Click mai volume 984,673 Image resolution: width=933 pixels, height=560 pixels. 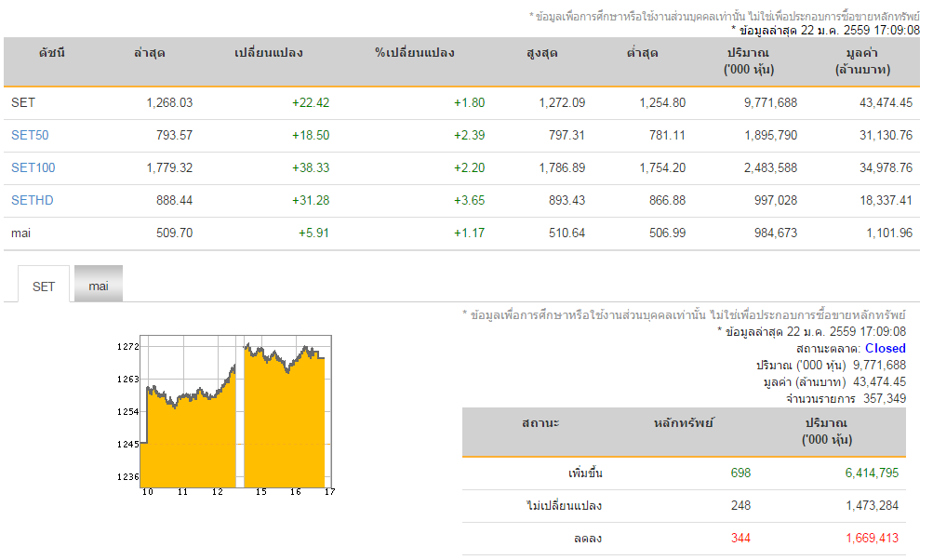coord(775,233)
